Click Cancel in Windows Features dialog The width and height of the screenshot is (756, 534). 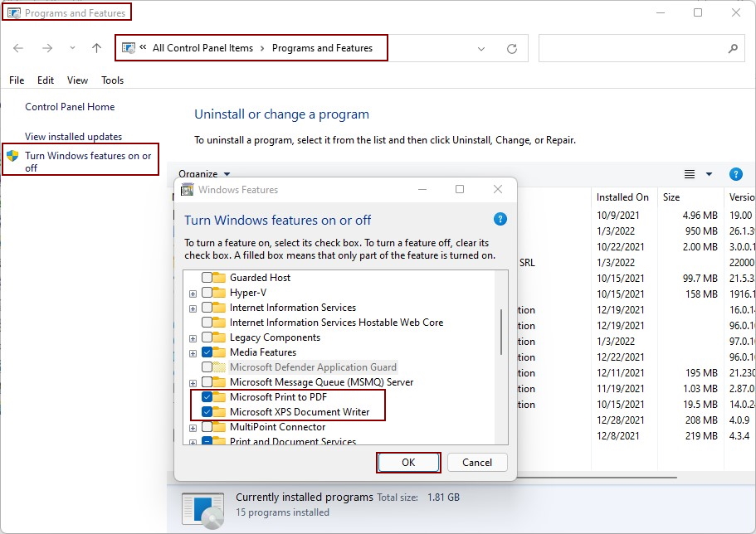477,462
